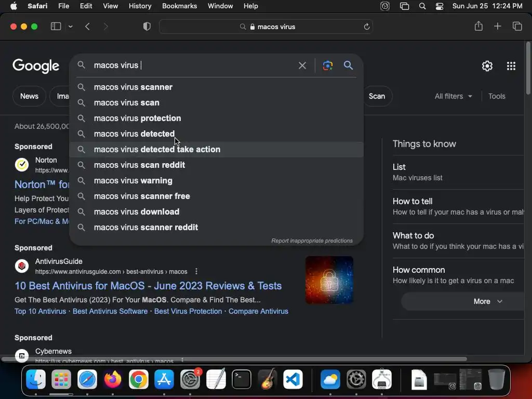Select 'macos virus warning' suggestion
Image resolution: width=532 pixels, height=399 pixels.
click(x=217, y=180)
